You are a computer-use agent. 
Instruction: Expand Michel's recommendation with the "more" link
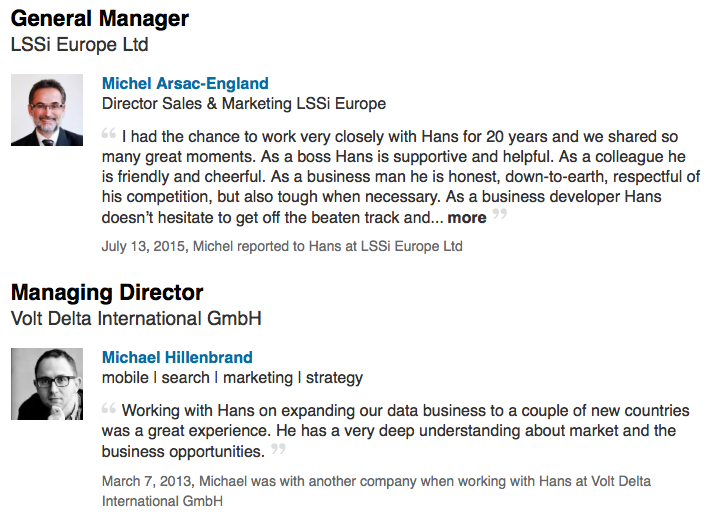466,218
